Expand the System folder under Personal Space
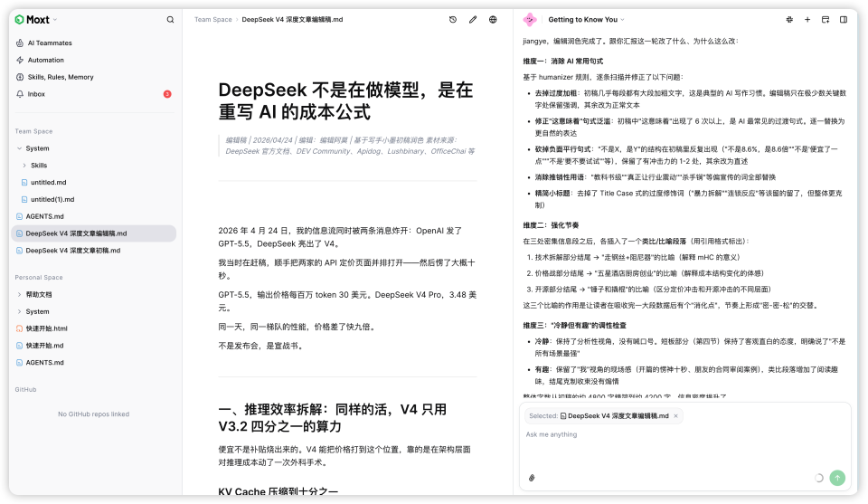This screenshot has width=868, height=504. (x=19, y=312)
